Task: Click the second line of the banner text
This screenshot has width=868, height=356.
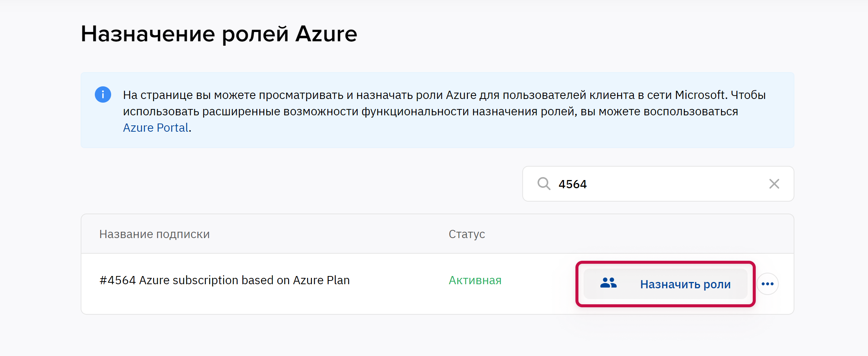Action: click(430, 111)
